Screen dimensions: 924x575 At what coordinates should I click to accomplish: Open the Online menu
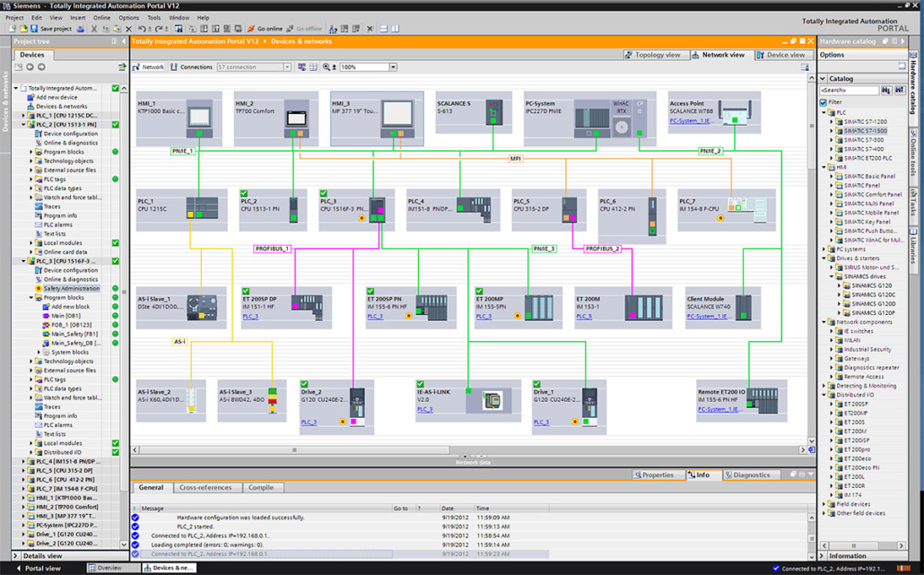coord(101,18)
